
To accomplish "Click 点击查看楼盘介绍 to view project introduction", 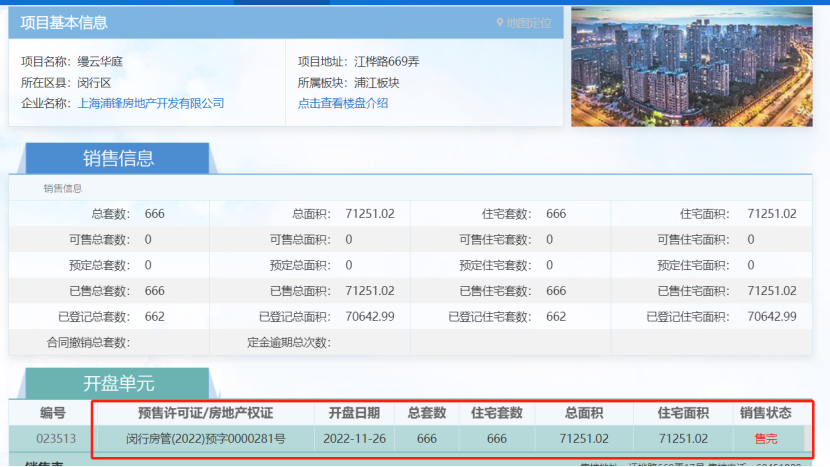I will [343, 103].
